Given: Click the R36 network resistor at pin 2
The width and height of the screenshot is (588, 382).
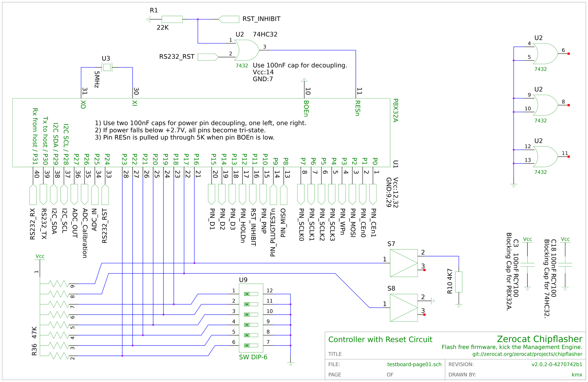Looking at the screenshot, I should click(x=58, y=356).
